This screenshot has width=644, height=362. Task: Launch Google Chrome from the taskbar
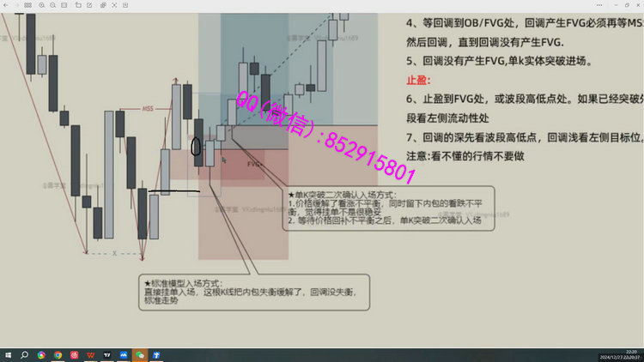(58, 354)
